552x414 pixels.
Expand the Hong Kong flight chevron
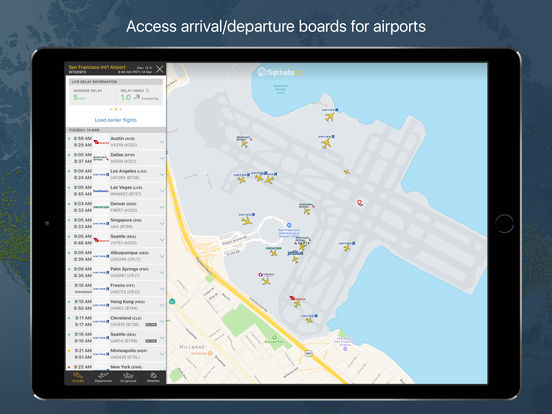162,305
